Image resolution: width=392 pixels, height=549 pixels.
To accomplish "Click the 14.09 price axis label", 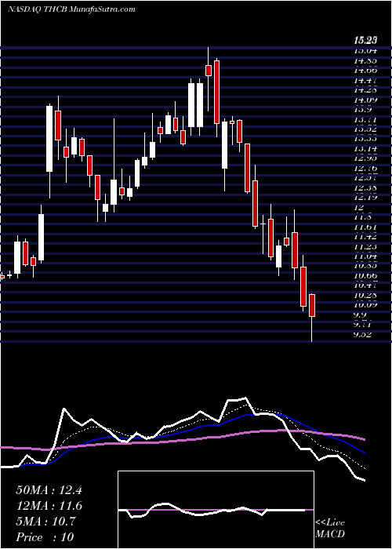I will tap(366, 100).
